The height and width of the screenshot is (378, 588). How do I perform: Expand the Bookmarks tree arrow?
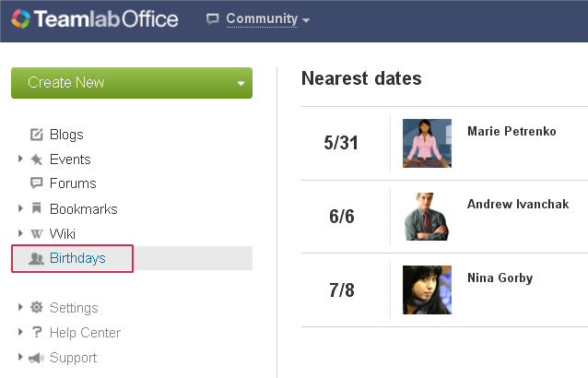(20, 208)
